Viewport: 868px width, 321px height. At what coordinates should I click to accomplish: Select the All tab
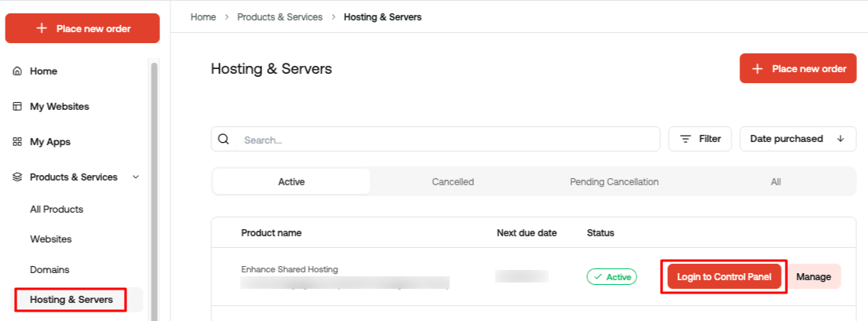click(775, 181)
